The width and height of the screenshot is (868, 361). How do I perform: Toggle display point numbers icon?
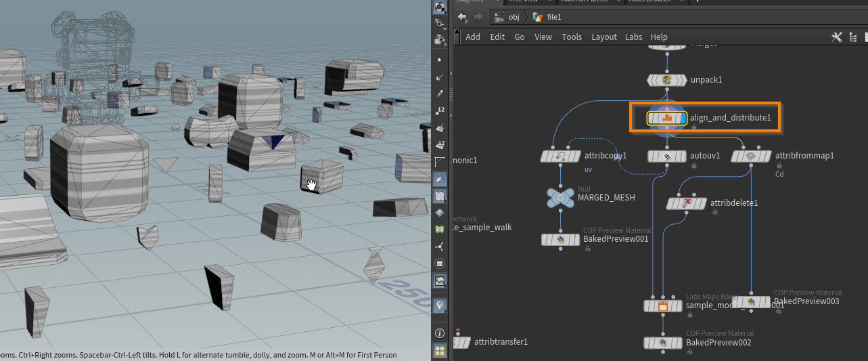coord(440,110)
